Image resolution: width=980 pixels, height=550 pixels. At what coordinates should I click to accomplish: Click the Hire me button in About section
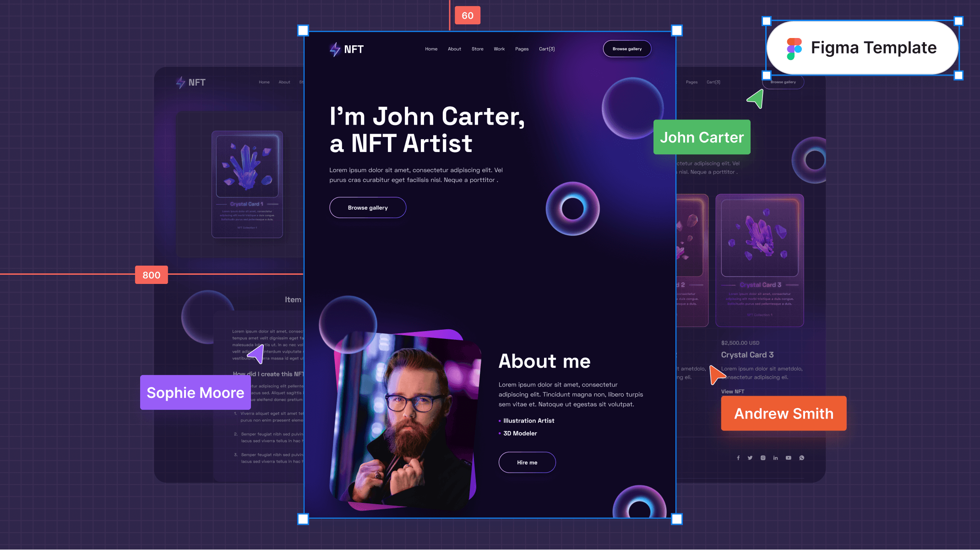point(527,462)
